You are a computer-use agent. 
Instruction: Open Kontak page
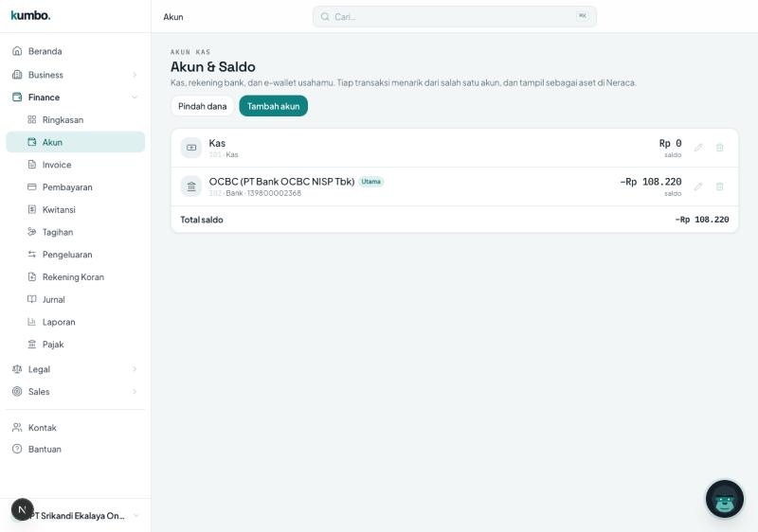[x=76, y=427]
